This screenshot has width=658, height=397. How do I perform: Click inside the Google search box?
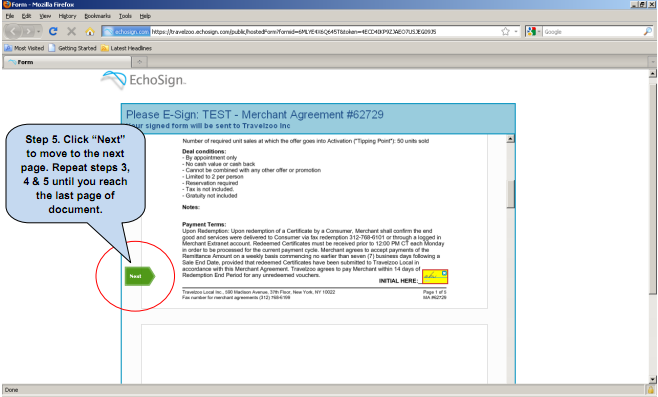593,31
